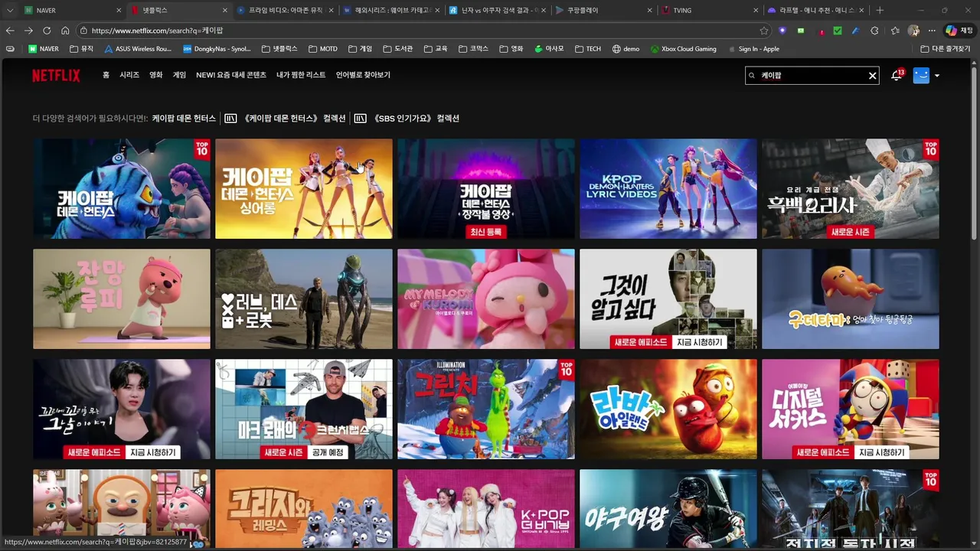Go to Netflix 홈 menu
980x551 pixels.
point(106,75)
